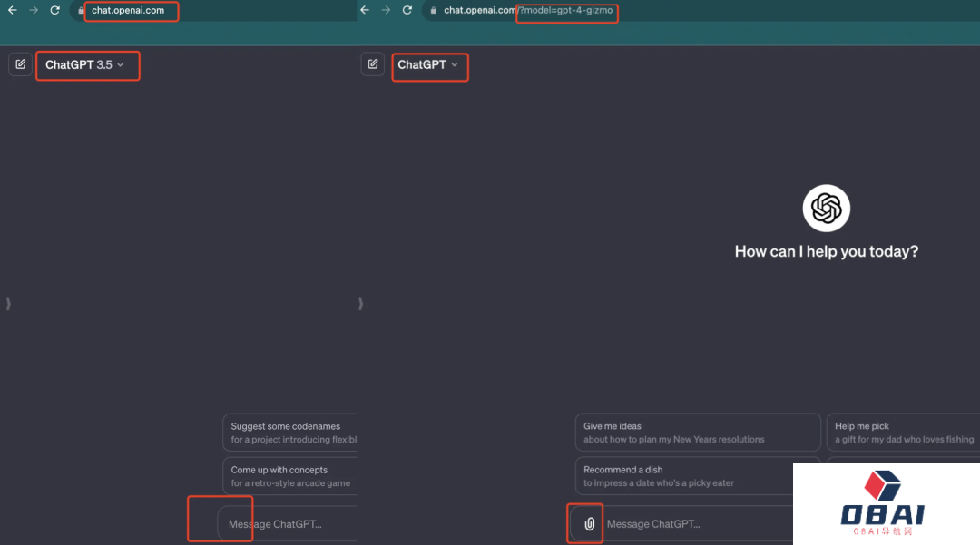Click the OpenAI logo above the greeting

point(826,209)
